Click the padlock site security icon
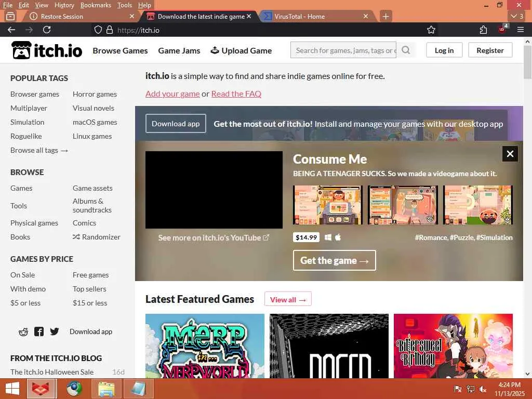532x399 pixels. (x=109, y=30)
